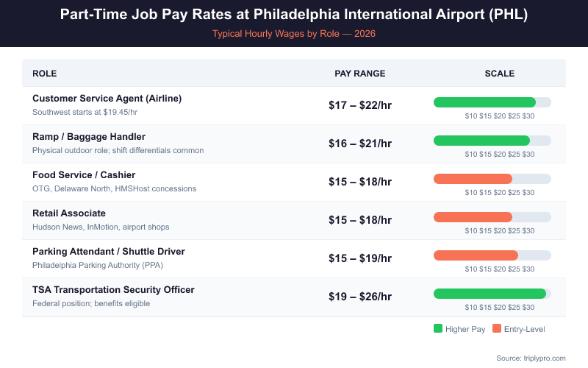588x368 pixels.
Task: Click the Customer Service Agent scale bar
Action: pyautogui.click(x=492, y=102)
